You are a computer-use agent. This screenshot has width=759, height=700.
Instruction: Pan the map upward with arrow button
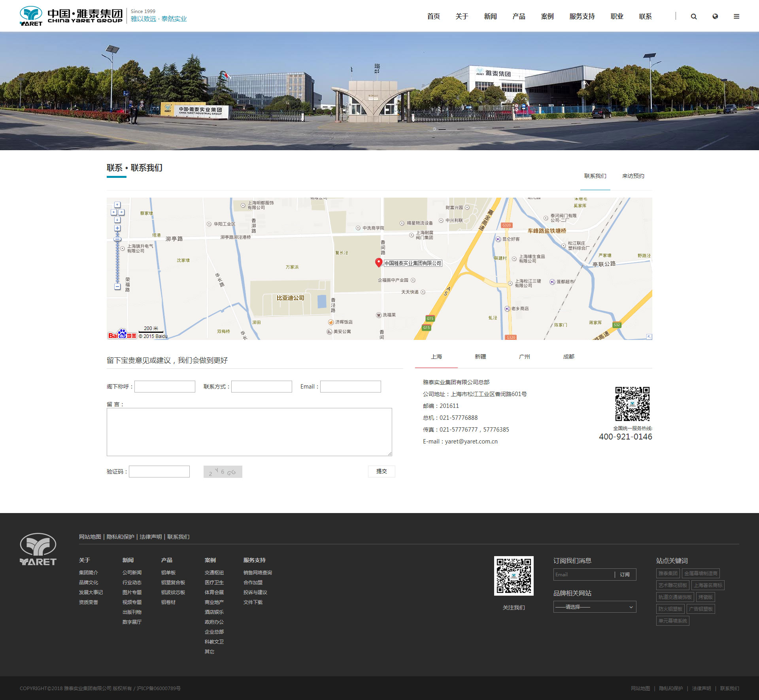tap(117, 205)
